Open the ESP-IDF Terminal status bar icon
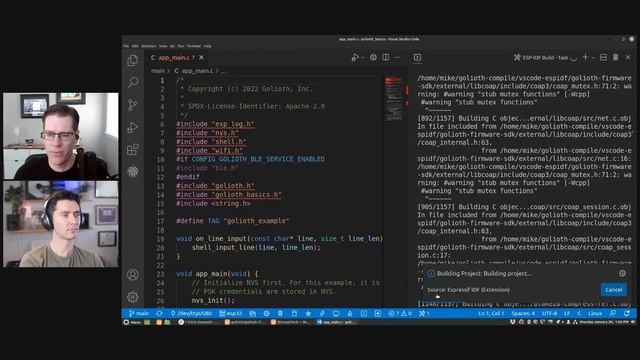The width and height of the screenshot is (640, 360). click(x=364, y=313)
